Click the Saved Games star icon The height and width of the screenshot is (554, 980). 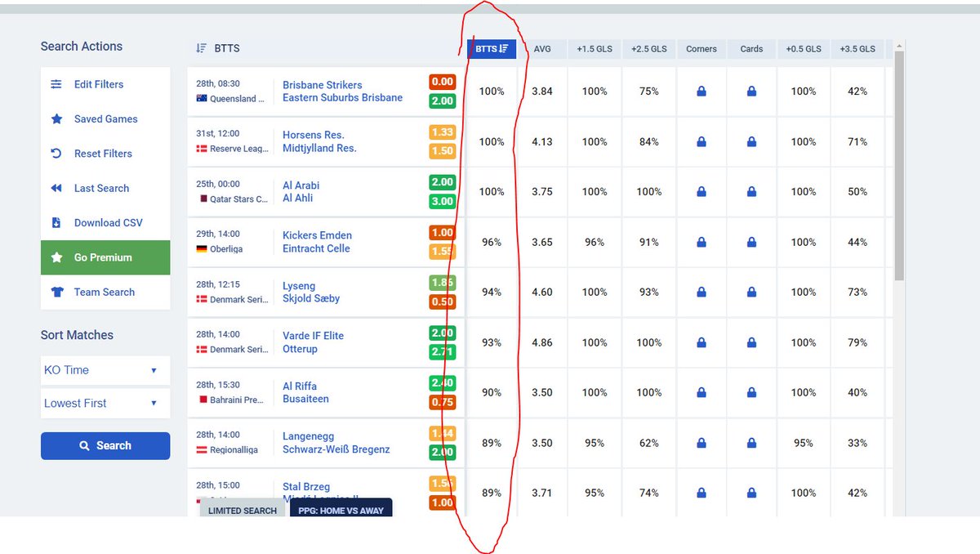(x=56, y=118)
